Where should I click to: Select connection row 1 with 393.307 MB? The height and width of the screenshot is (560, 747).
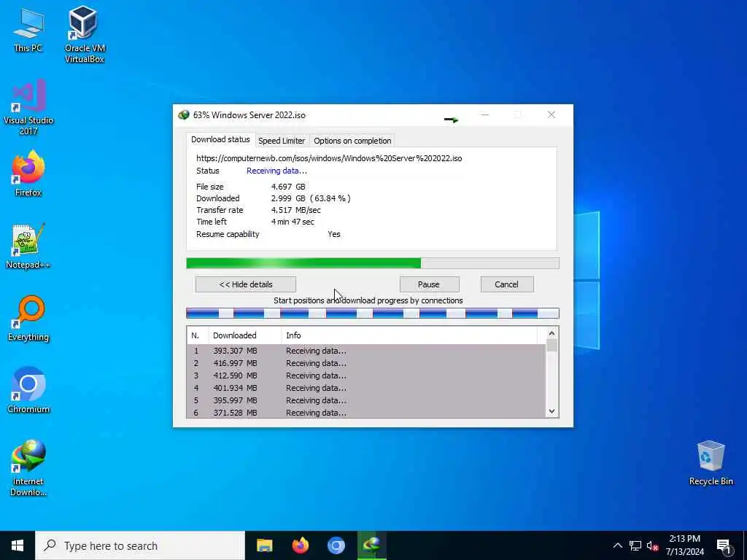click(x=366, y=351)
